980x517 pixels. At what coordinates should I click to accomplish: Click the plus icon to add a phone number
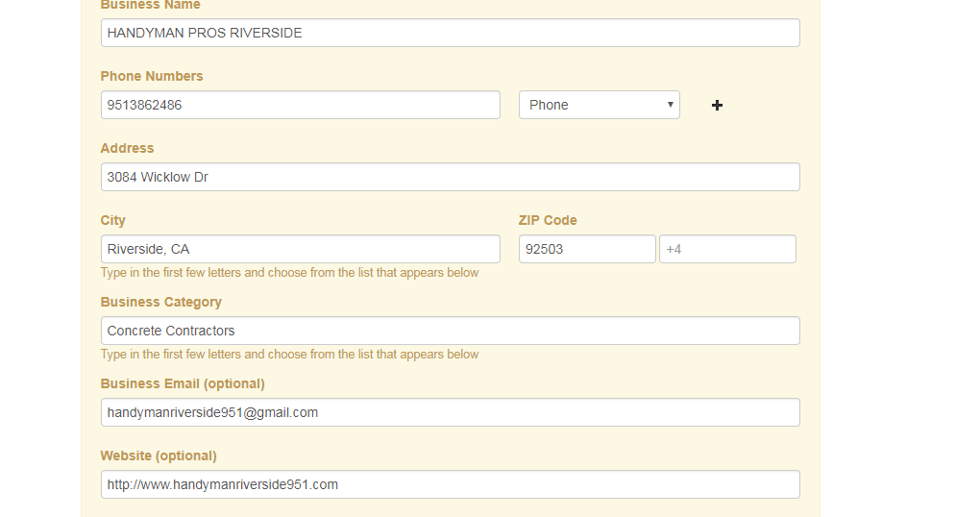[x=717, y=106]
